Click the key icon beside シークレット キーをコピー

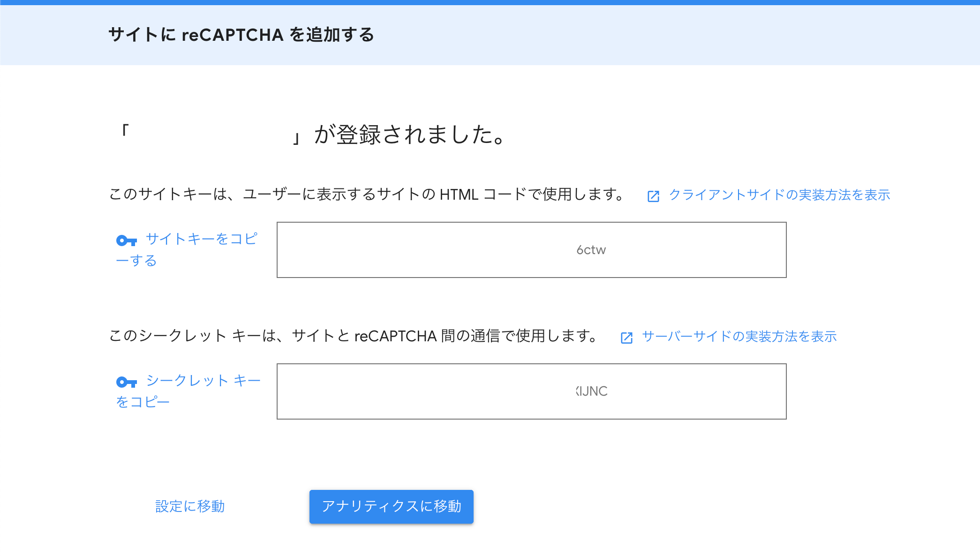click(x=127, y=383)
